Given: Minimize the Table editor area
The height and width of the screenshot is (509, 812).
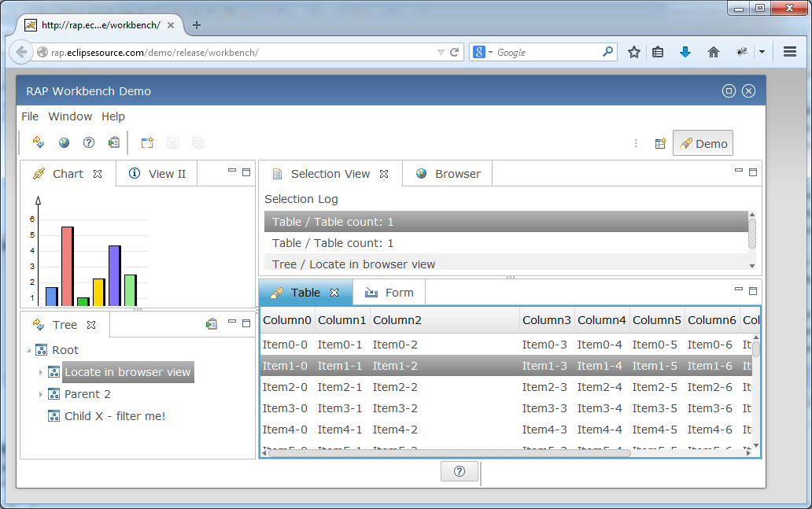Looking at the screenshot, I should point(739,289).
